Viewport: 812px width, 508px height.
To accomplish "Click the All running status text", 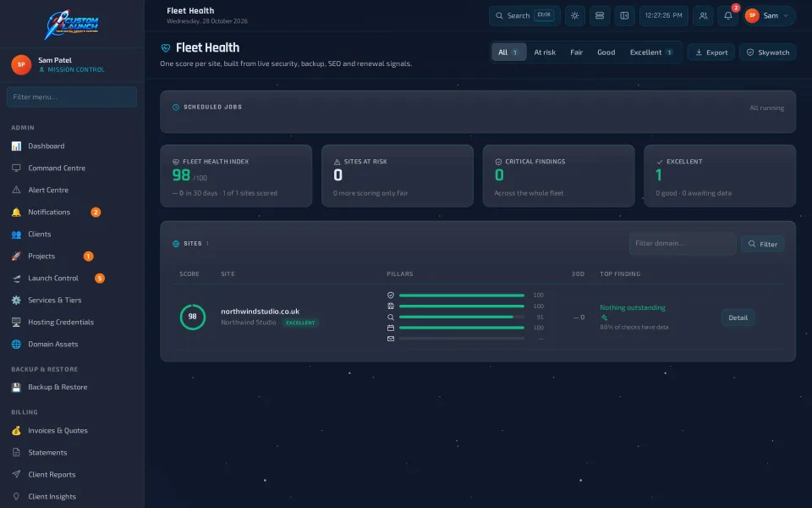I will click(x=767, y=108).
